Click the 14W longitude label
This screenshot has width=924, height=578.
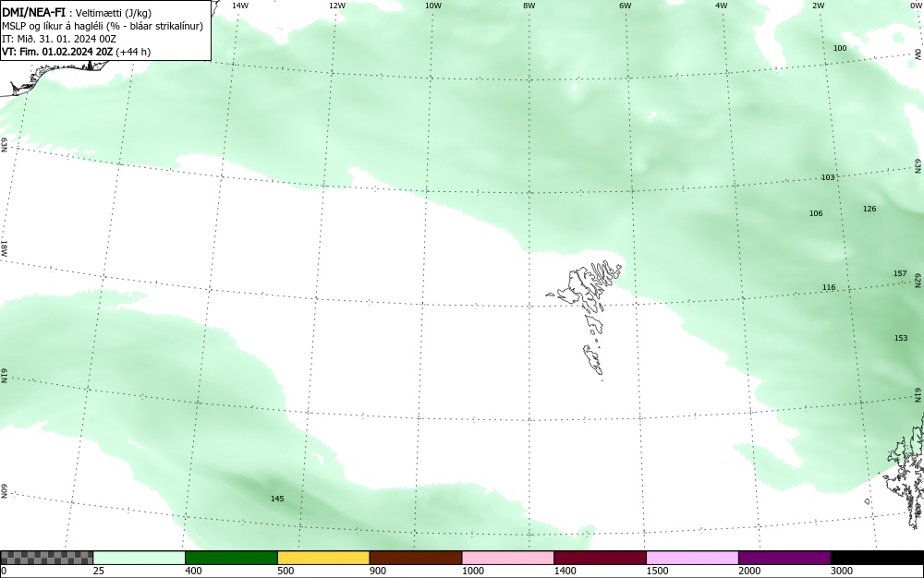[240, 6]
